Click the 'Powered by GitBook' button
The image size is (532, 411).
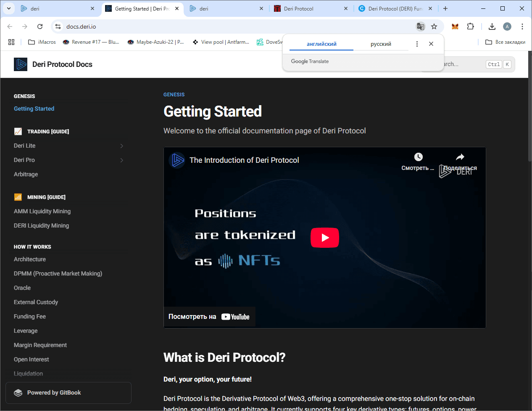(68, 393)
